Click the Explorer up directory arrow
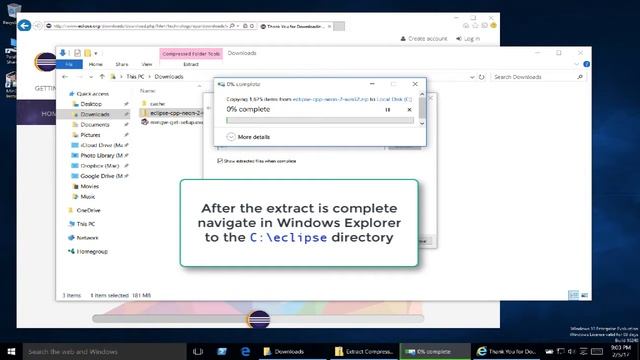The width and height of the screenshot is (640, 360). point(102,77)
